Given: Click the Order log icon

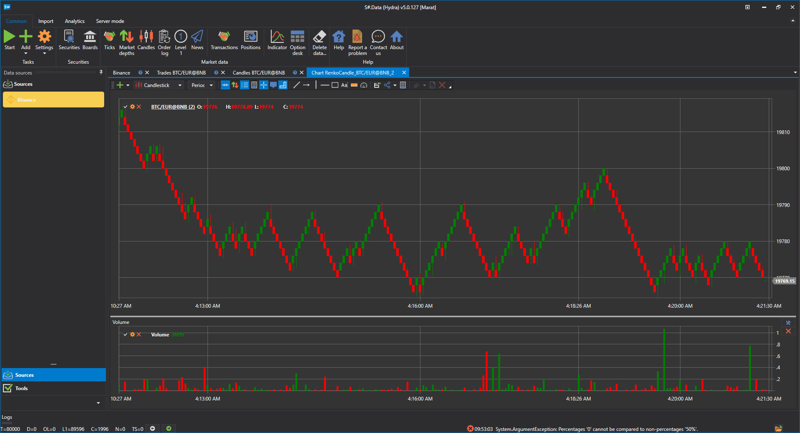Looking at the screenshot, I should pyautogui.click(x=164, y=39).
